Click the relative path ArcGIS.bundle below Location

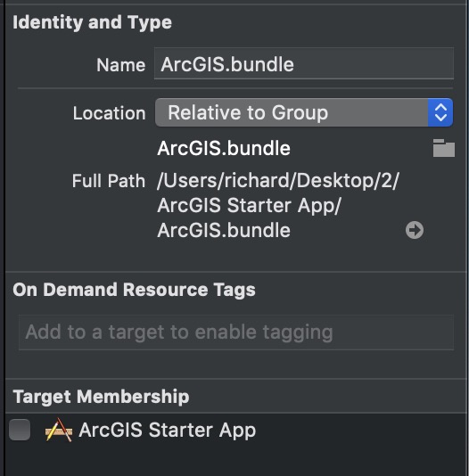coord(224,149)
